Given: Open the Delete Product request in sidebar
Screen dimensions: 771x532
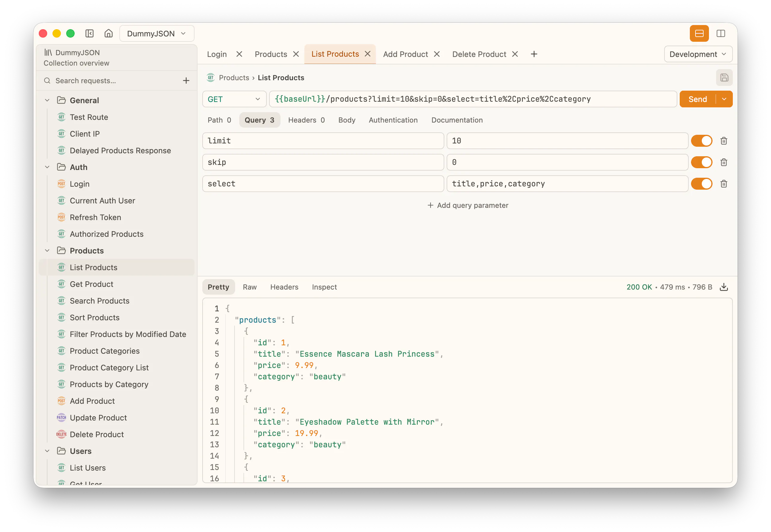Looking at the screenshot, I should tap(117, 434).
